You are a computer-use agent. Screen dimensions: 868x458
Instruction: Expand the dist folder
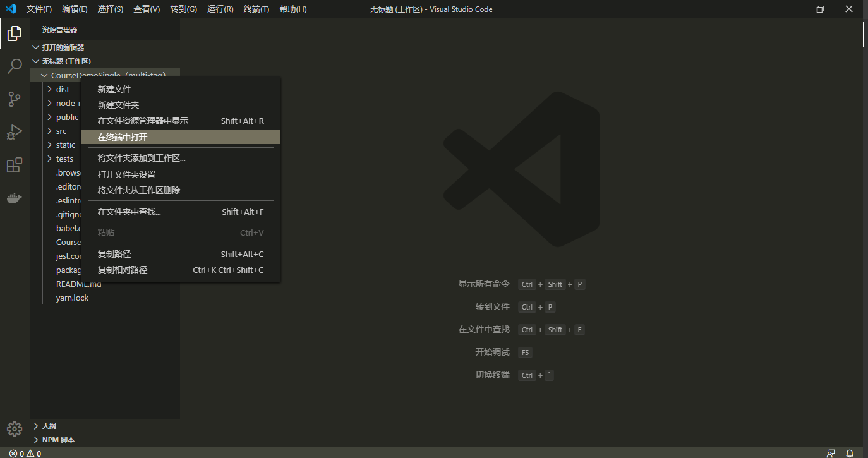click(50, 89)
